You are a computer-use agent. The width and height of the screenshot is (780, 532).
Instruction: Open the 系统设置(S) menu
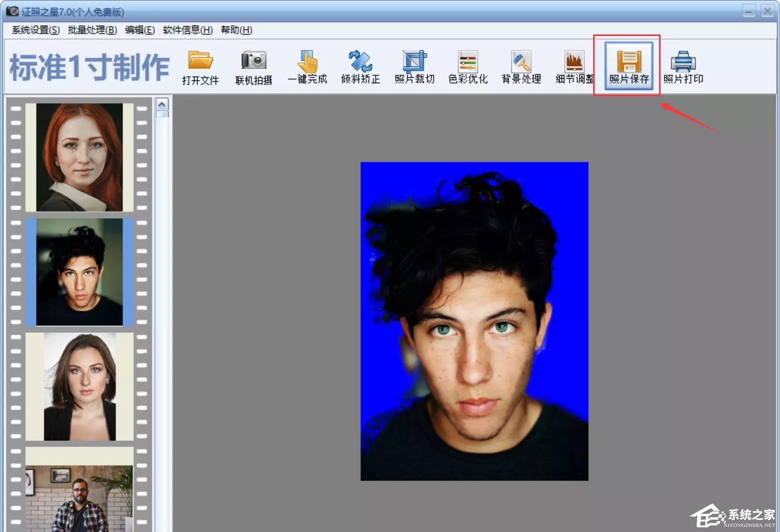[x=36, y=30]
